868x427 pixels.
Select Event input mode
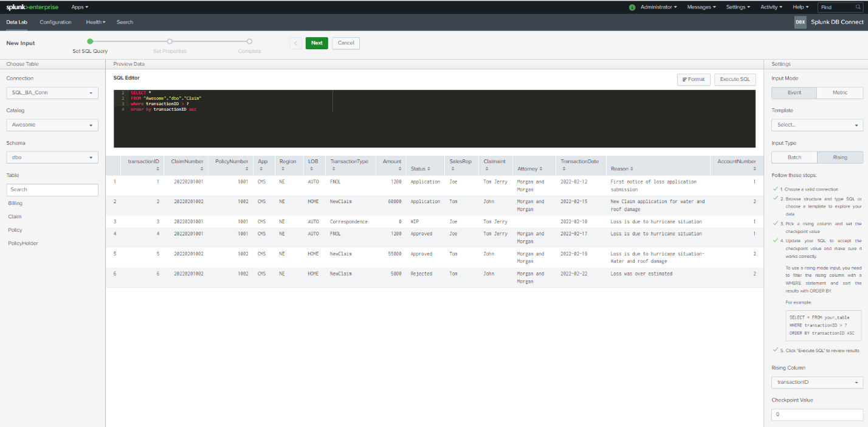click(x=794, y=92)
